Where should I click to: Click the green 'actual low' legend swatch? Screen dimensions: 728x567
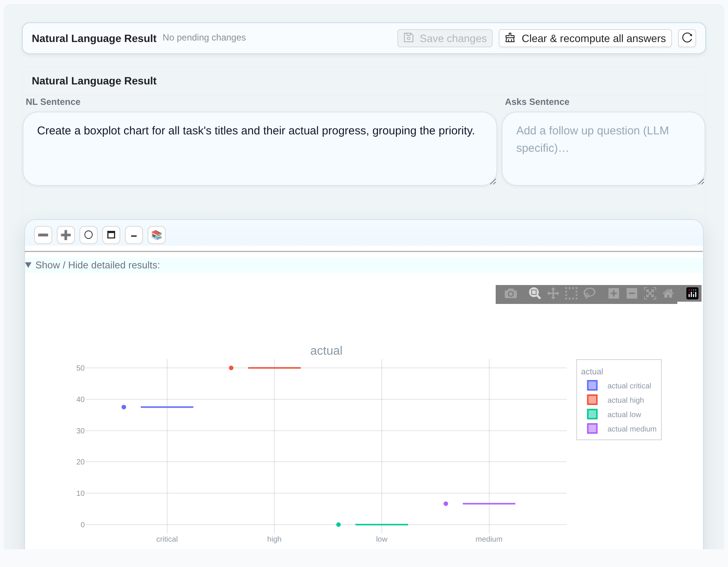point(592,414)
